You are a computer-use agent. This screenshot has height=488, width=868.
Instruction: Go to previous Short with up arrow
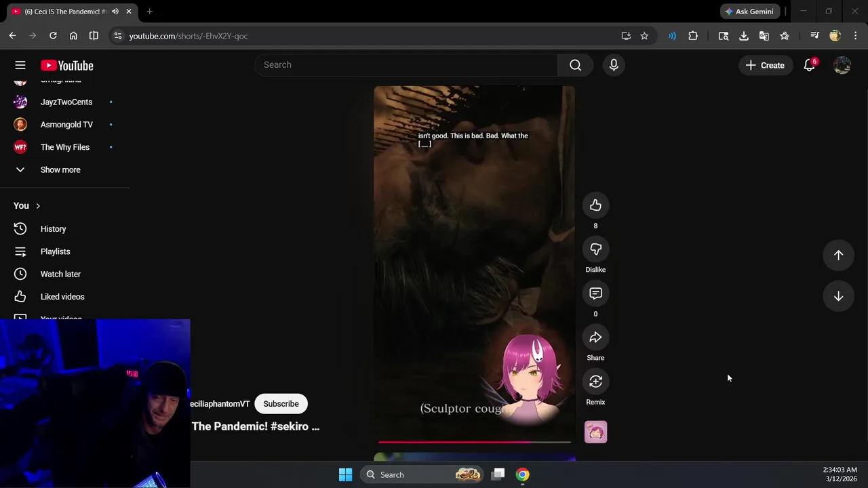point(838,255)
